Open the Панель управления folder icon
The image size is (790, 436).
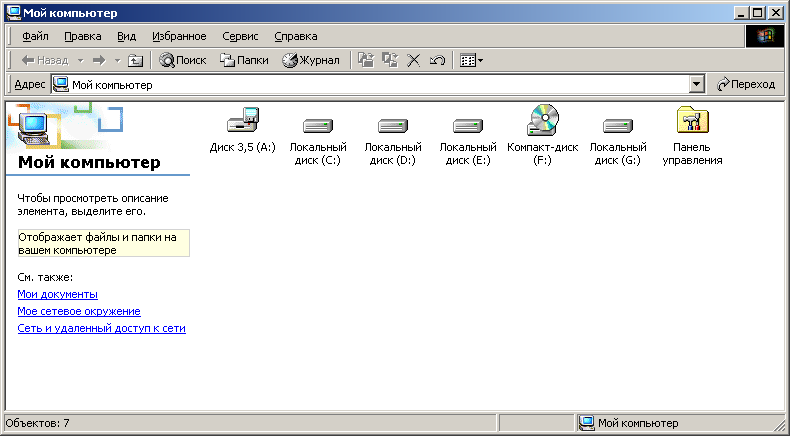point(692,120)
